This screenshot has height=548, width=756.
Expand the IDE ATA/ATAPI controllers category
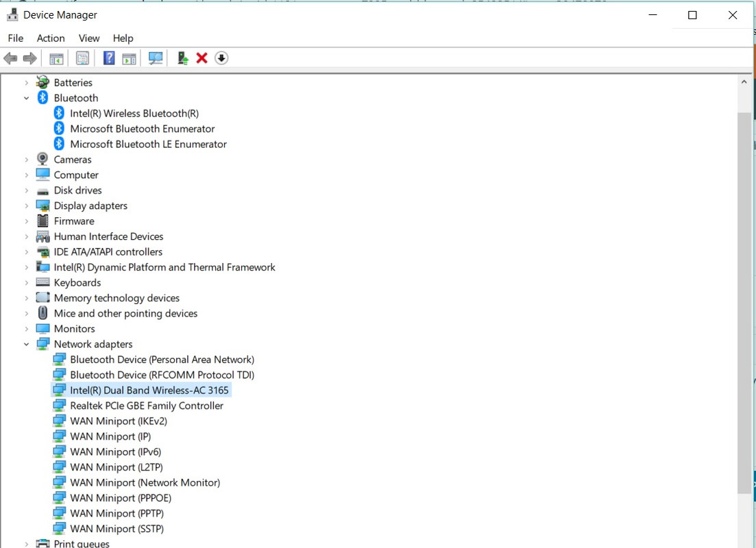27,252
